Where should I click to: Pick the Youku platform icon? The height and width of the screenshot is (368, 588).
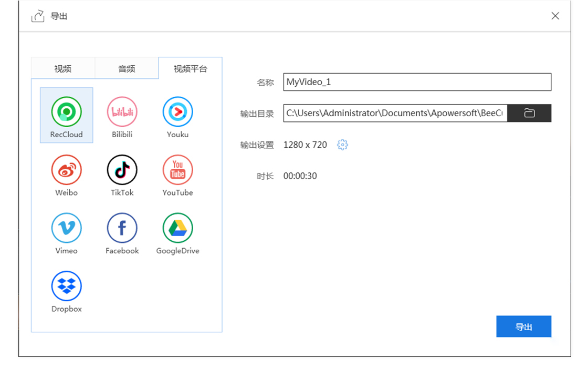click(x=177, y=111)
